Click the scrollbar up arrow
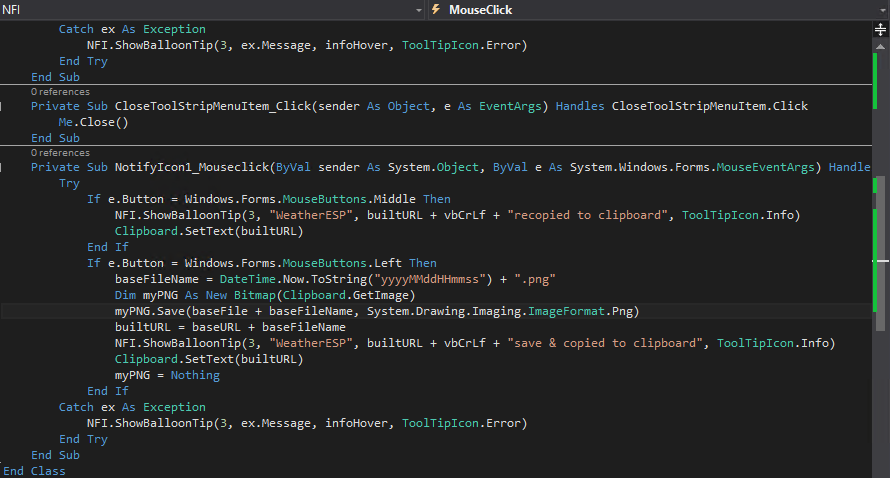Image resolution: width=890 pixels, height=478 pixels. (x=880, y=47)
